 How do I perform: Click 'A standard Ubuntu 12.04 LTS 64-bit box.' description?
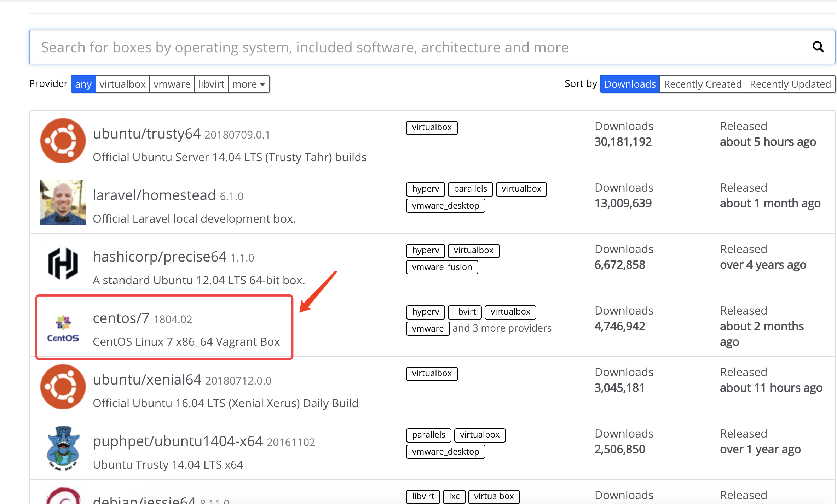tap(199, 280)
